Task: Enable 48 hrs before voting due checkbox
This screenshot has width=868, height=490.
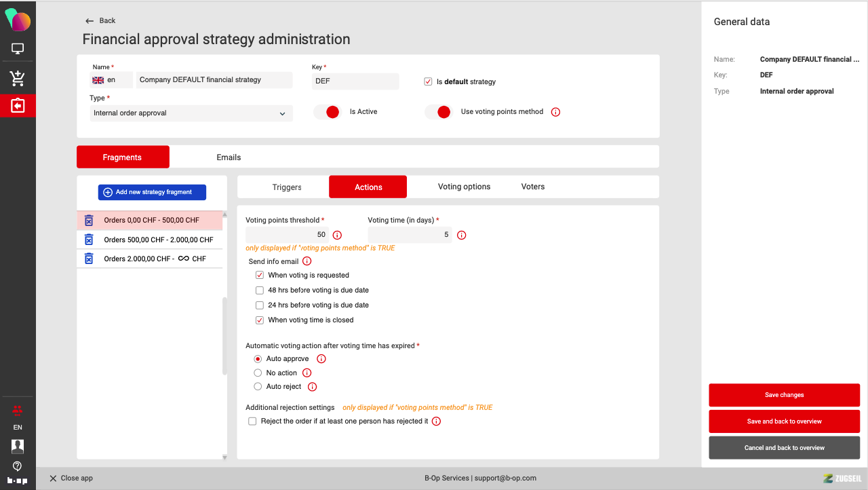Action: (260, 290)
